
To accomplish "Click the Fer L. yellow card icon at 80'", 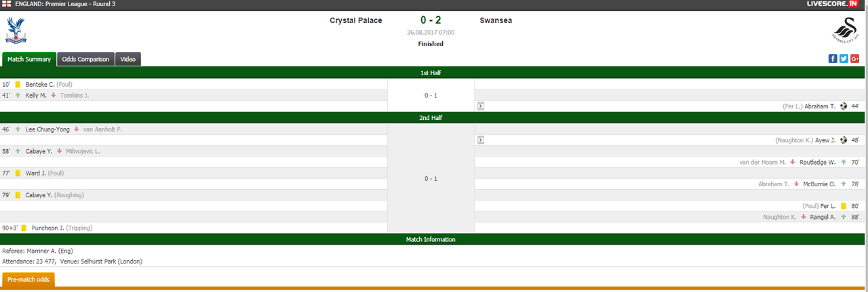I will click(x=844, y=206).
